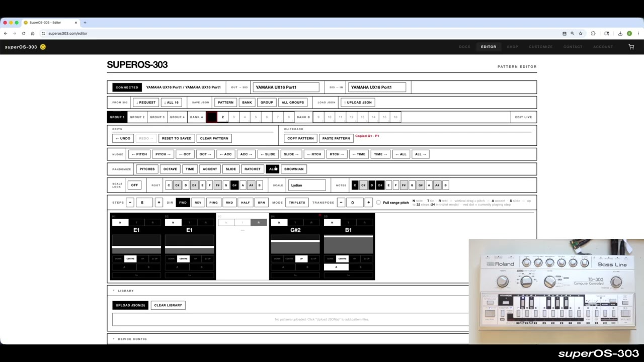The height and width of the screenshot is (362, 644).
Task: Toggle note F# in the NOTES row
Action: (404, 185)
